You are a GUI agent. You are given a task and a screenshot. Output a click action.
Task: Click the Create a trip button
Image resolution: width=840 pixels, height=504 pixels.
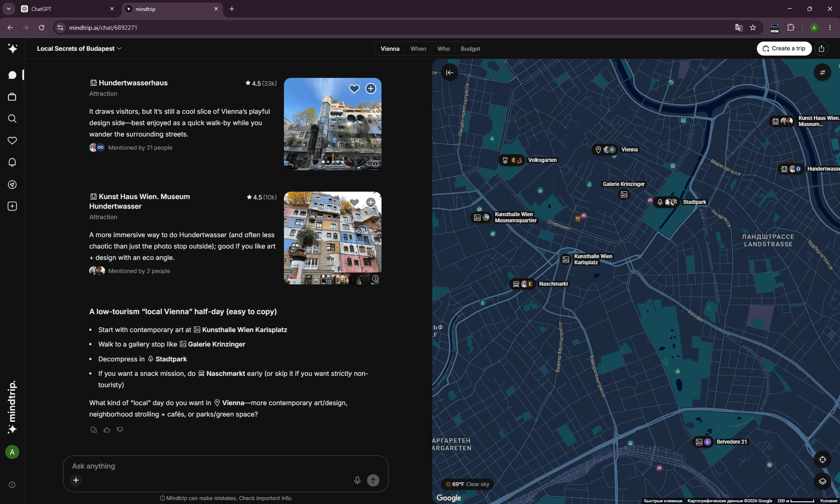784,49
